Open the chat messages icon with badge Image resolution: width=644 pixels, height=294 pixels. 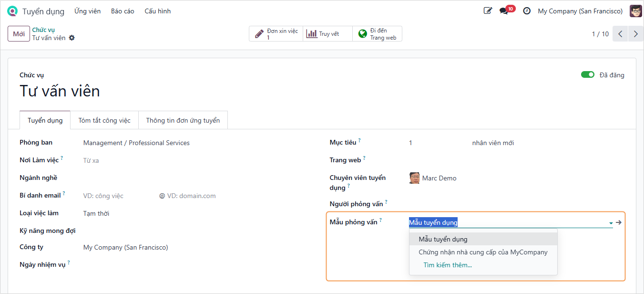[x=504, y=11]
